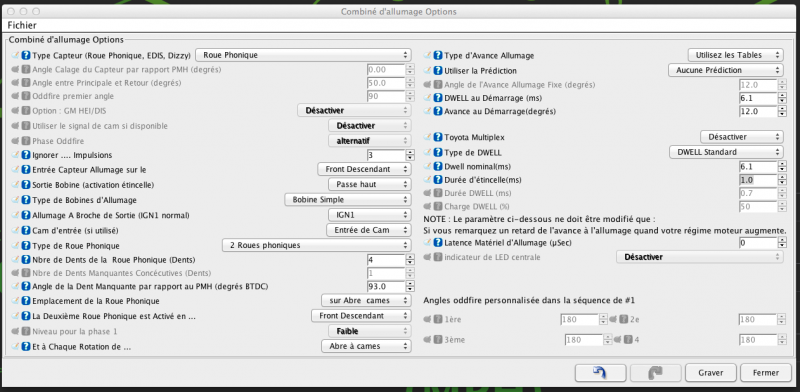Open the Fichier menu
The image size is (800, 392).
(22, 25)
